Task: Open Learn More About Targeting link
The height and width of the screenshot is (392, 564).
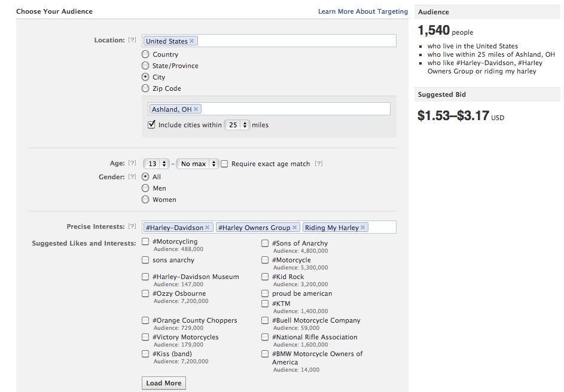Action: tap(363, 11)
